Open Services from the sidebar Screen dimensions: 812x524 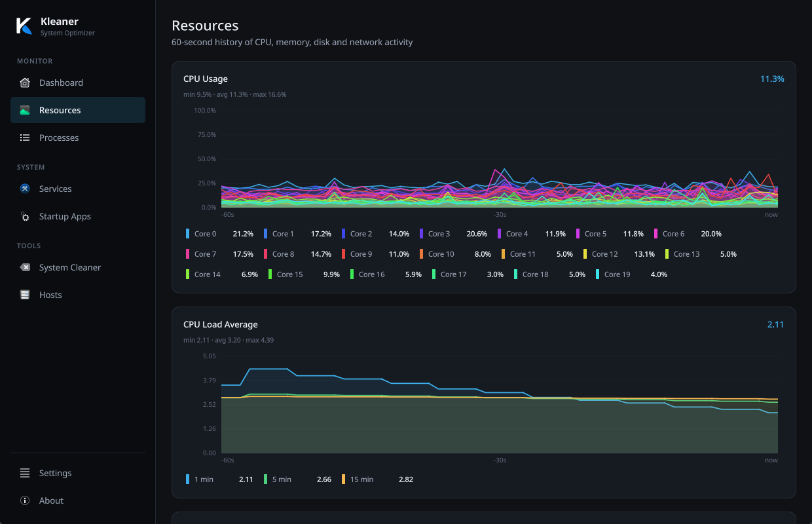pyautogui.click(x=78, y=189)
